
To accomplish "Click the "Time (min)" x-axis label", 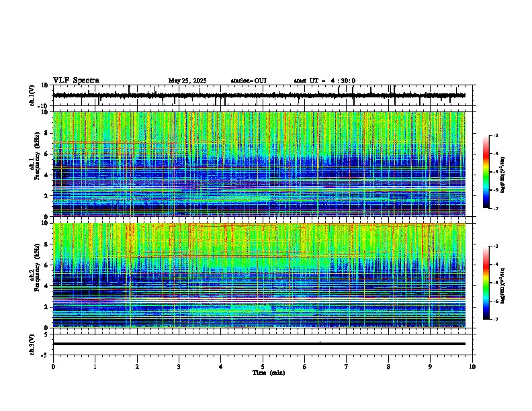I will [x=269, y=373].
